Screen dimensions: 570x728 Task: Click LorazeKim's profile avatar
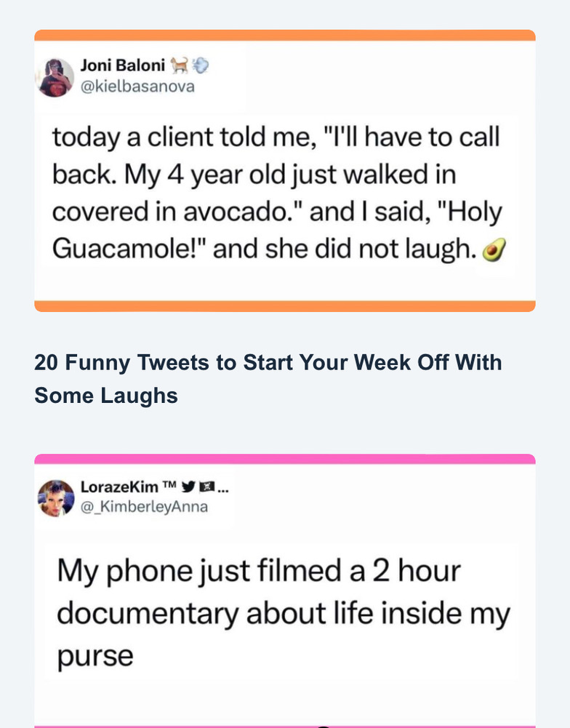click(56, 498)
